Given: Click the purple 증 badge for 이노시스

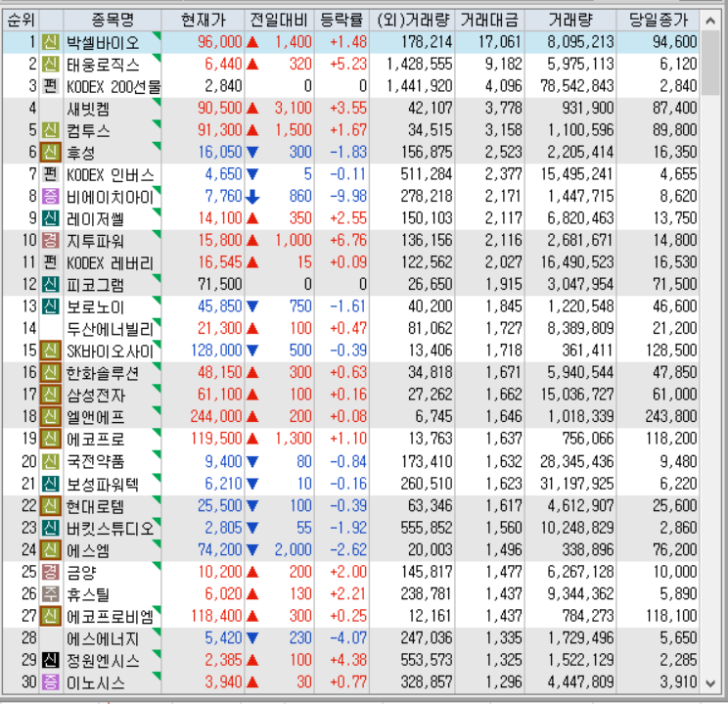Looking at the screenshot, I should [x=51, y=682].
